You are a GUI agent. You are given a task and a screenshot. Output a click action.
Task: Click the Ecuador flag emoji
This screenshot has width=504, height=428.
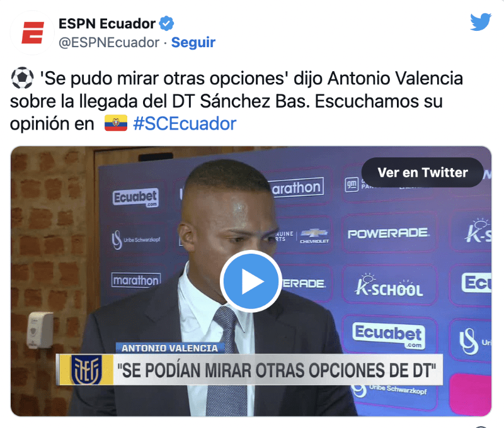pyautogui.click(x=116, y=123)
